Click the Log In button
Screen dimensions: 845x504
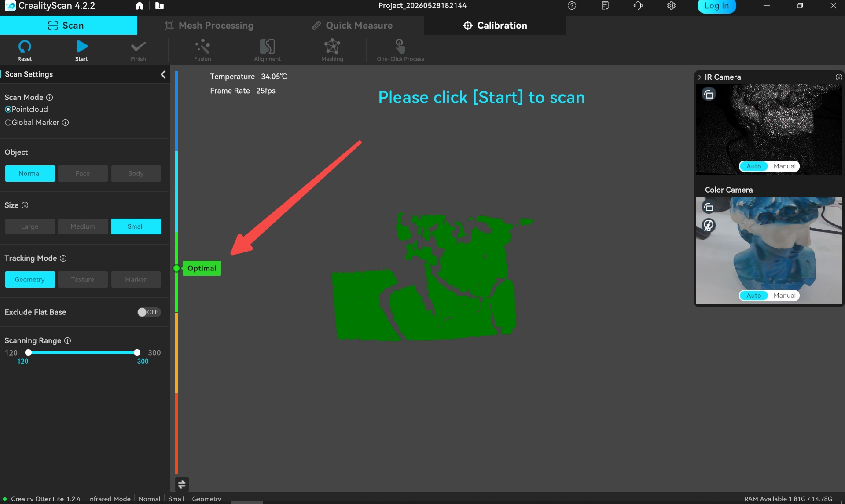tap(716, 6)
